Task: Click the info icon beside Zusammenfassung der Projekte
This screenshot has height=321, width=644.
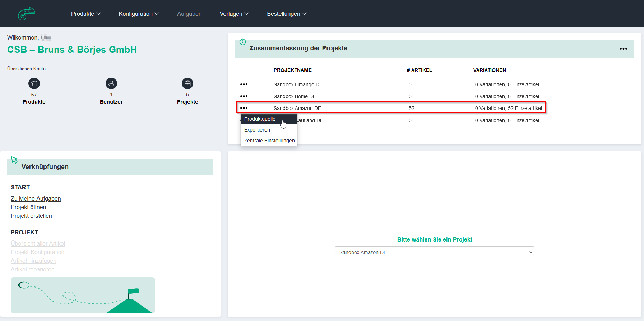Action: pos(243,42)
